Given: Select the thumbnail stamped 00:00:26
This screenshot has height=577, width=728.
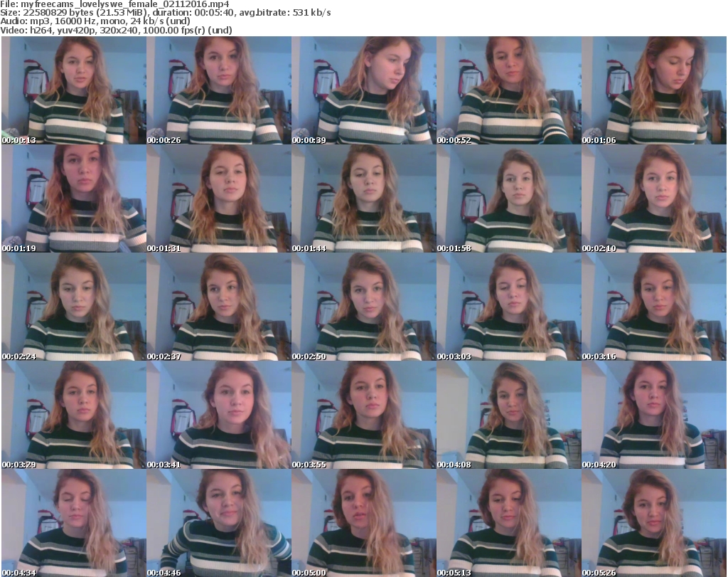Looking at the screenshot, I should 219,90.
